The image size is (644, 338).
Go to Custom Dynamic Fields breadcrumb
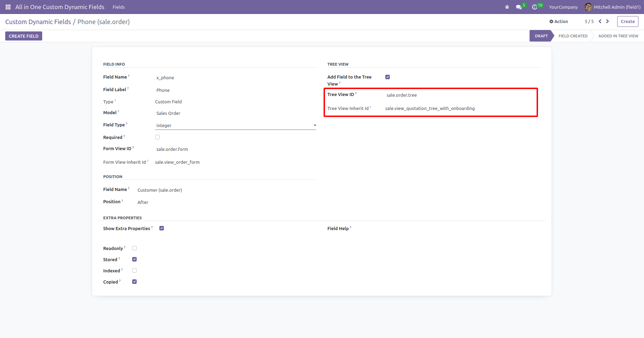38,22
